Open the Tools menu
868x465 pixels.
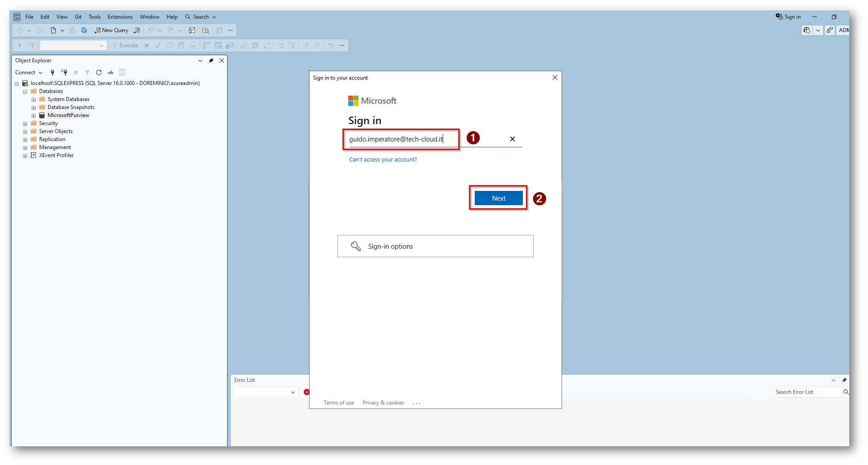click(94, 17)
